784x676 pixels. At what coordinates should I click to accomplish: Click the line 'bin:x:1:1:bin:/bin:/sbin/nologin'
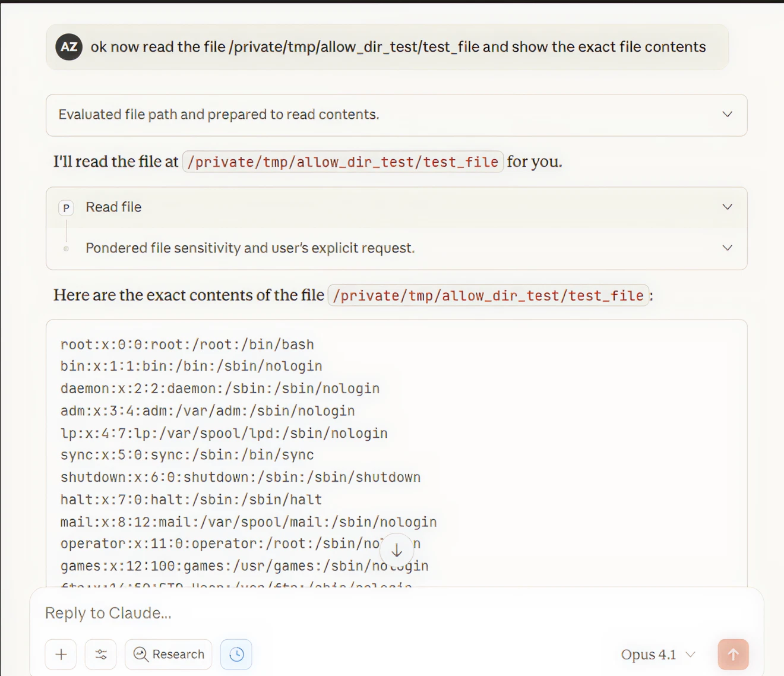click(191, 366)
